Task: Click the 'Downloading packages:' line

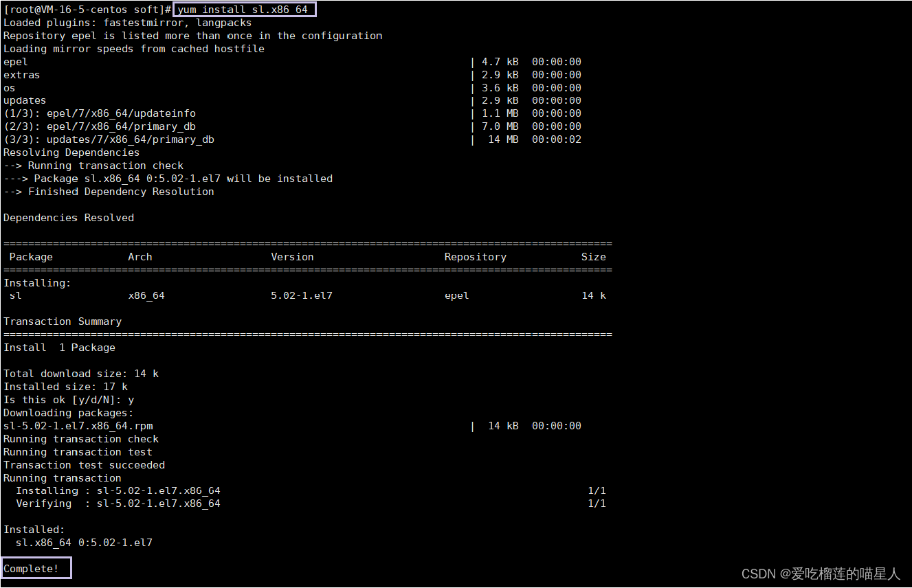Action: 69,413
